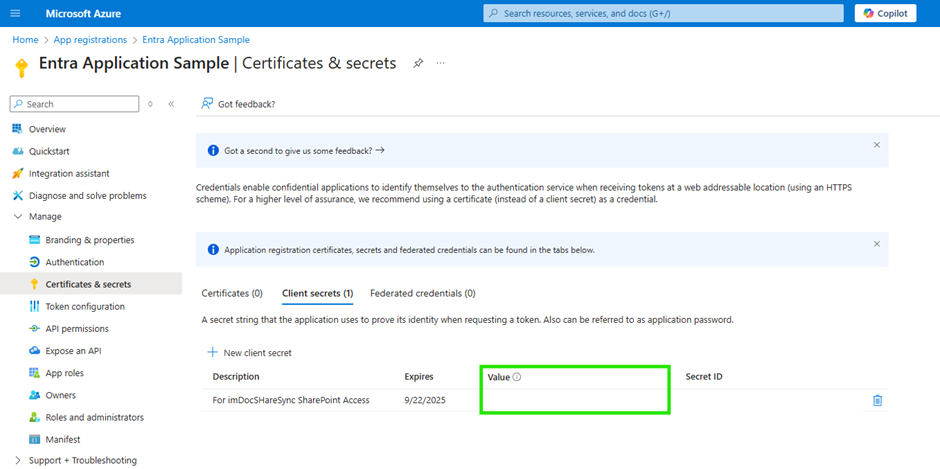Click the key icon beside the page title
Viewport: 940px width, 469px height.
point(20,68)
